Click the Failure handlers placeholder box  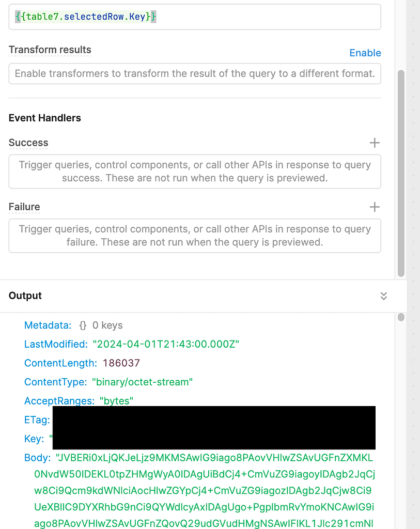195,236
